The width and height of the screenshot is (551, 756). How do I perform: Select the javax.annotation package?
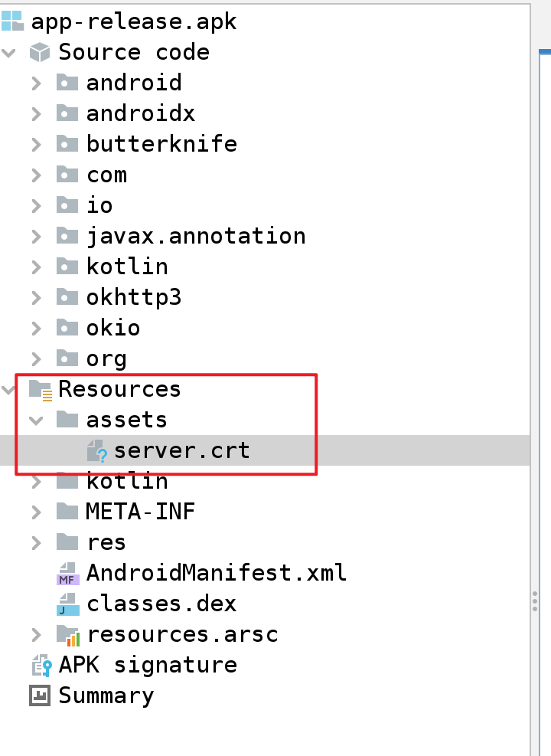point(195,236)
